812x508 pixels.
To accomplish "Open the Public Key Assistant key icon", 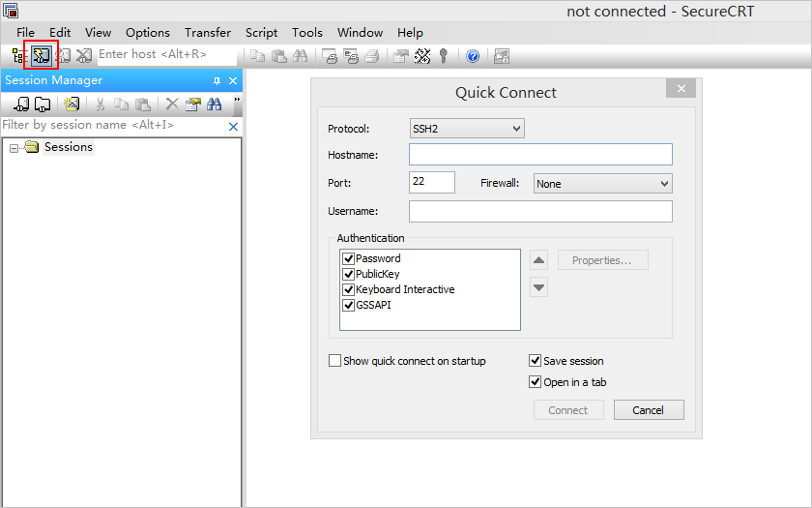I will (444, 55).
